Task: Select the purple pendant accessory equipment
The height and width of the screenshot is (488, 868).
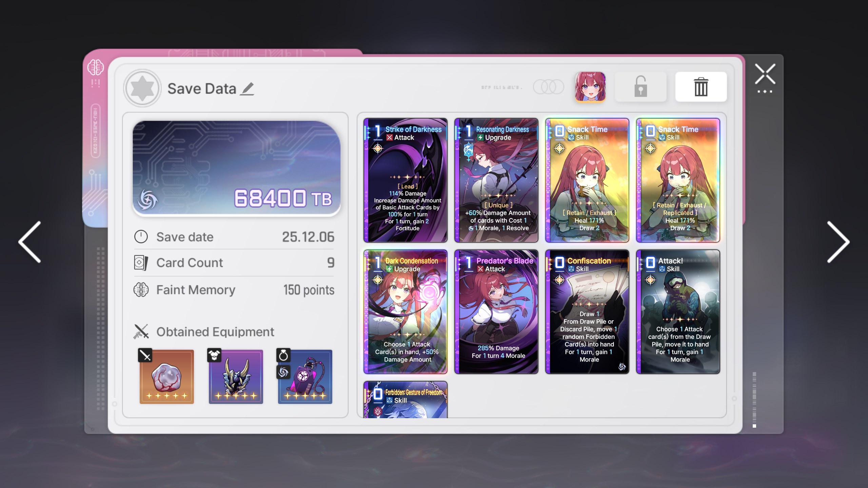Action: [x=305, y=377]
